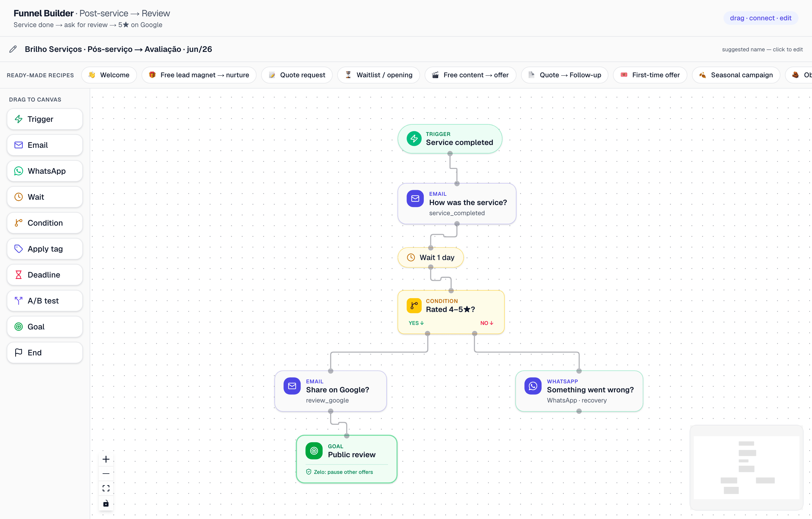Screen dimensions: 812x519
Task: Click the Funnel Builder heading
Action: tap(43, 13)
